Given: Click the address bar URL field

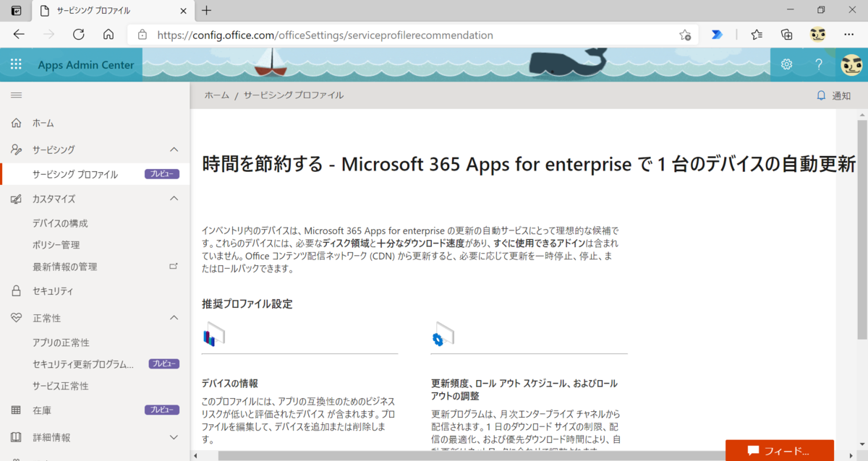Looking at the screenshot, I should 412,35.
